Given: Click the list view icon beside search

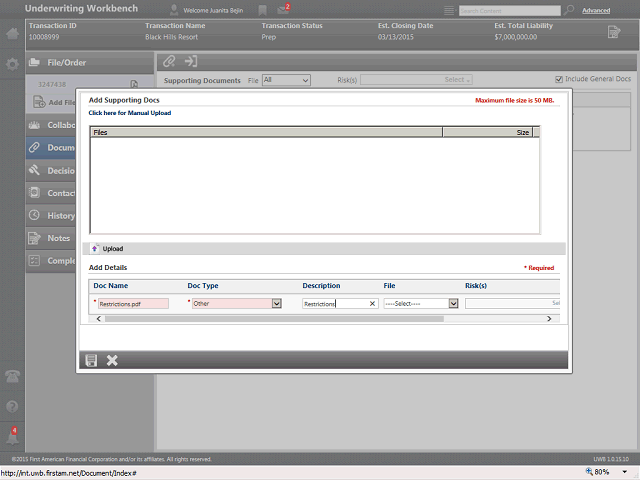Looking at the screenshot, I should tap(449, 10).
